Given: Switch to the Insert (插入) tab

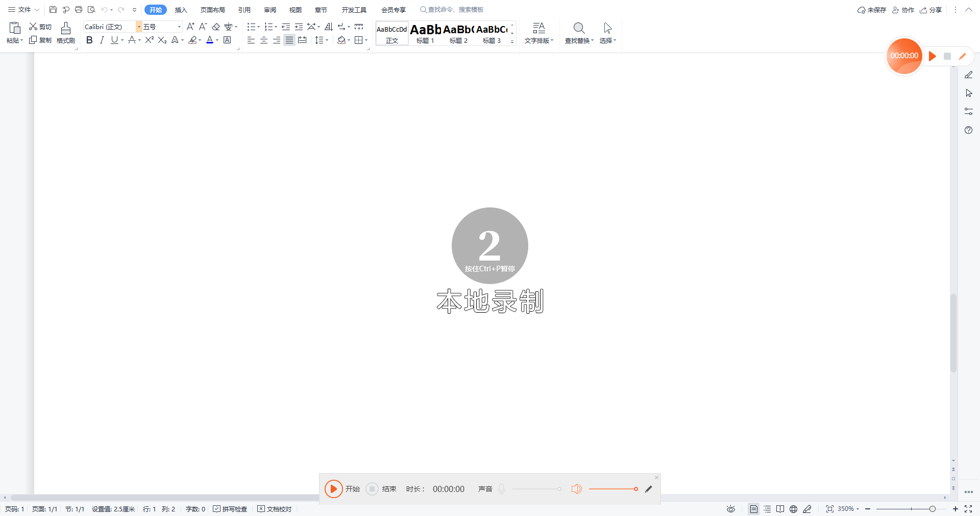Looking at the screenshot, I should pyautogui.click(x=181, y=10).
